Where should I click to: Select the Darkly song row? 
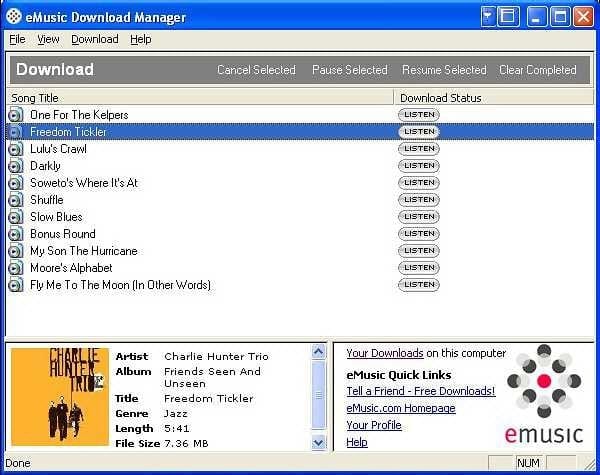pos(300,166)
